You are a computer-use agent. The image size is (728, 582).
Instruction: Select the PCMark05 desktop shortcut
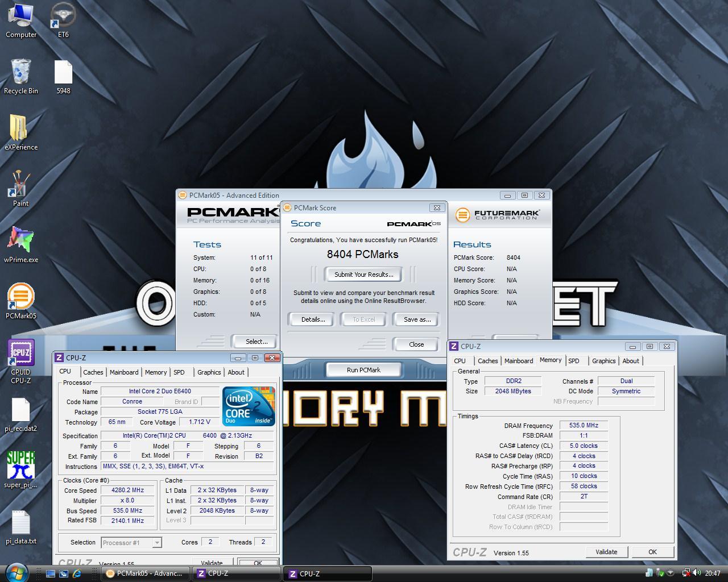[x=20, y=302]
